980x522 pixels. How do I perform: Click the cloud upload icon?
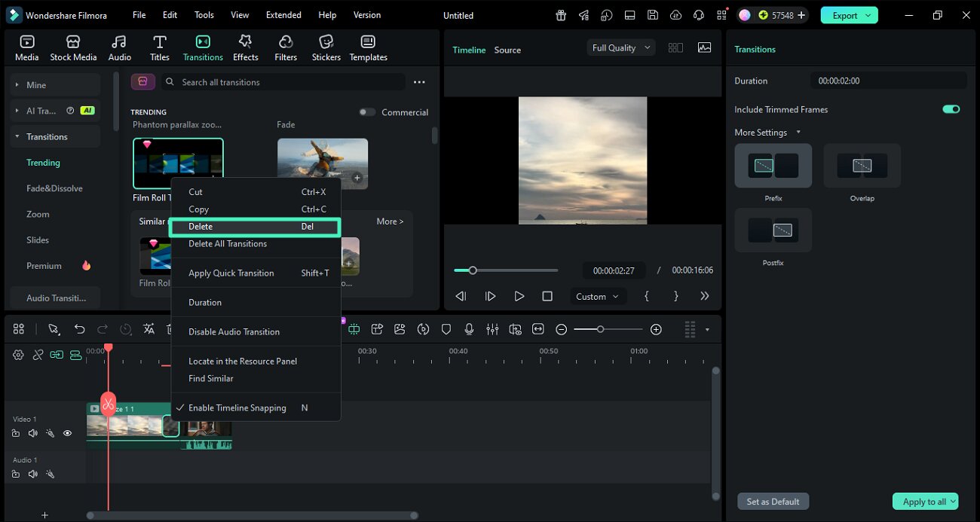pos(675,15)
